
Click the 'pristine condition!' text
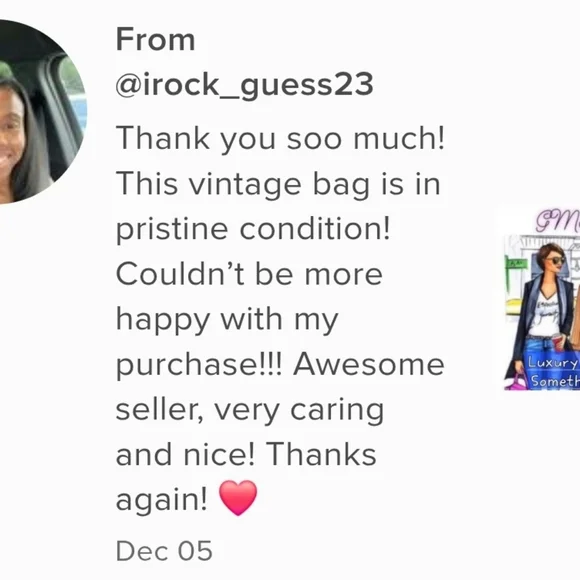(253, 229)
